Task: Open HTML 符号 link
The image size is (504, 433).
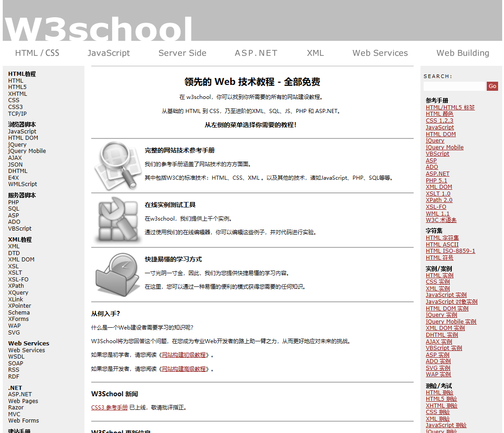Action: tap(440, 258)
